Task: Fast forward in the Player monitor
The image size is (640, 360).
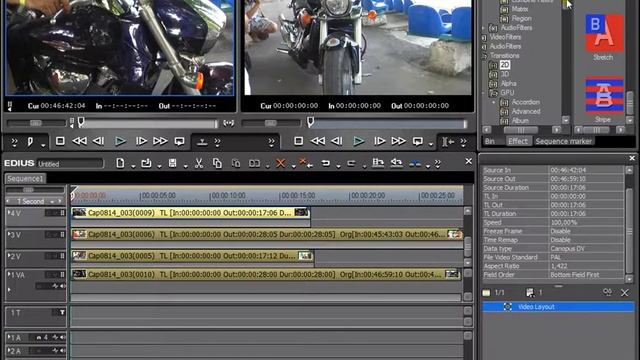Action: point(160,141)
